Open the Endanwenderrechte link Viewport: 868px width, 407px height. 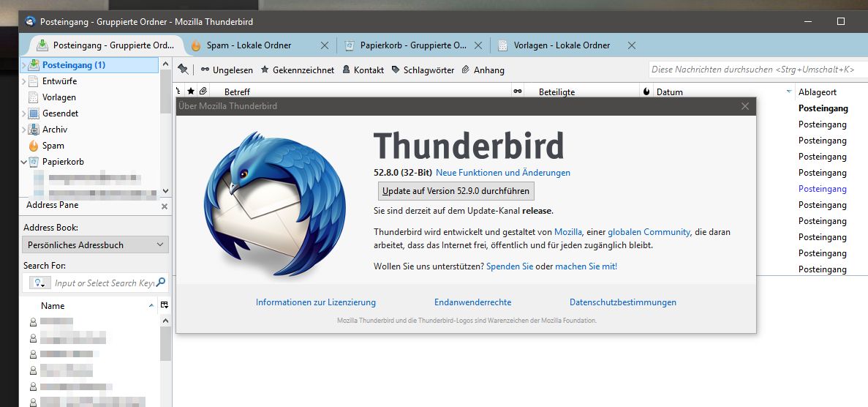pos(472,302)
